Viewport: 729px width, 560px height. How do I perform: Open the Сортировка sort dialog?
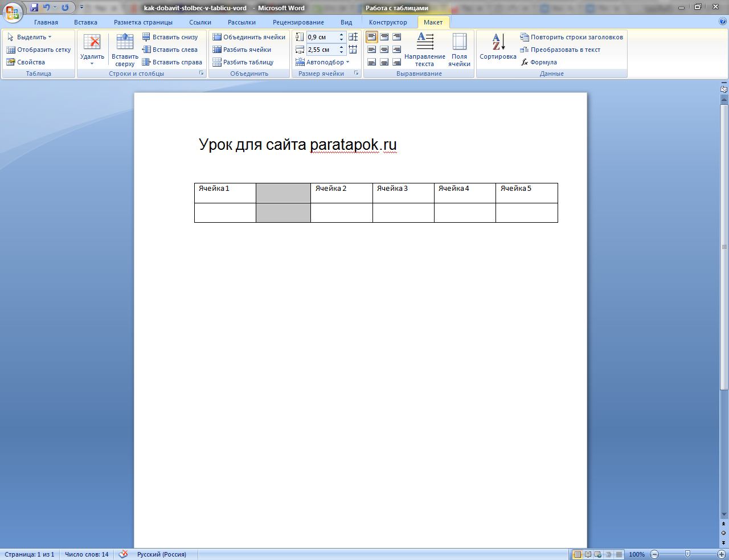point(498,47)
